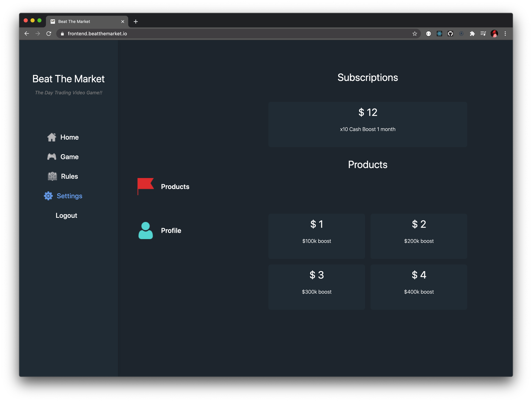532x402 pixels.
Task: Click the Game controller icon
Action: (52, 157)
